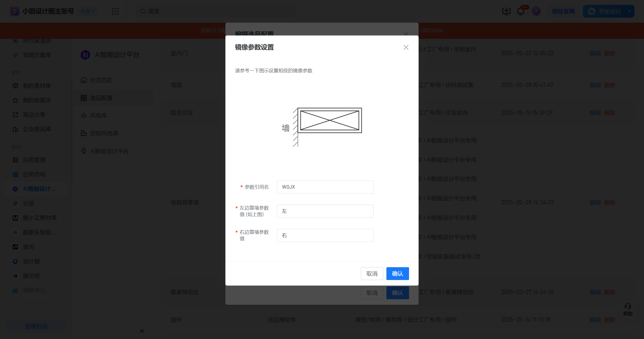
Task: Open 应用市场 in the left sidebar
Action: [34, 175]
